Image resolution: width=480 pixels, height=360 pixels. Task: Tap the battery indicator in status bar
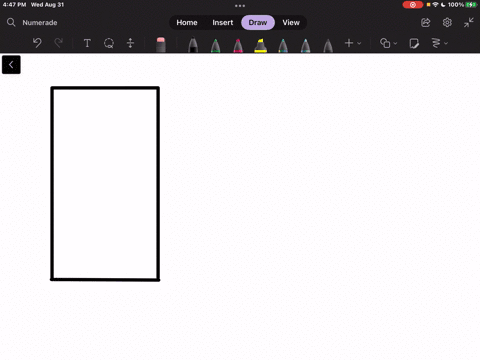click(x=471, y=5)
